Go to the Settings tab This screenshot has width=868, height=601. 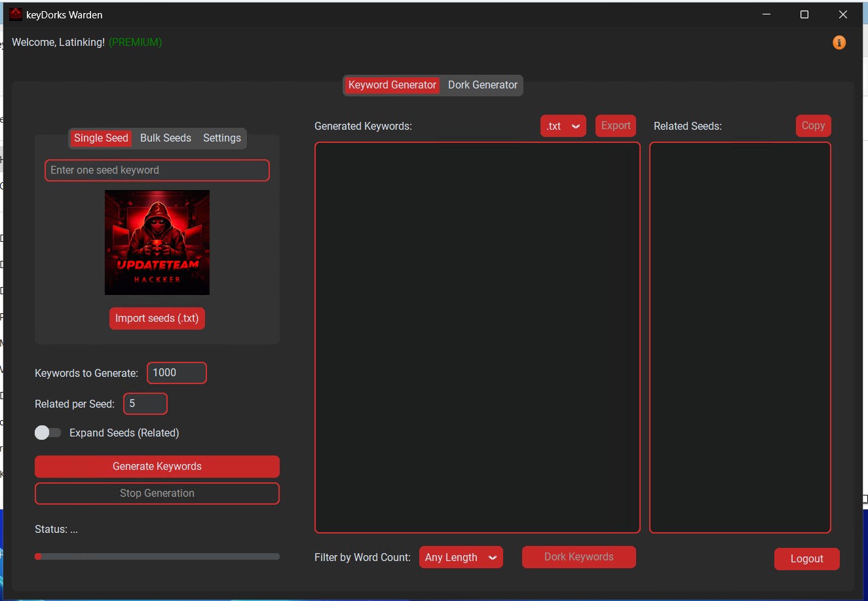(x=221, y=138)
